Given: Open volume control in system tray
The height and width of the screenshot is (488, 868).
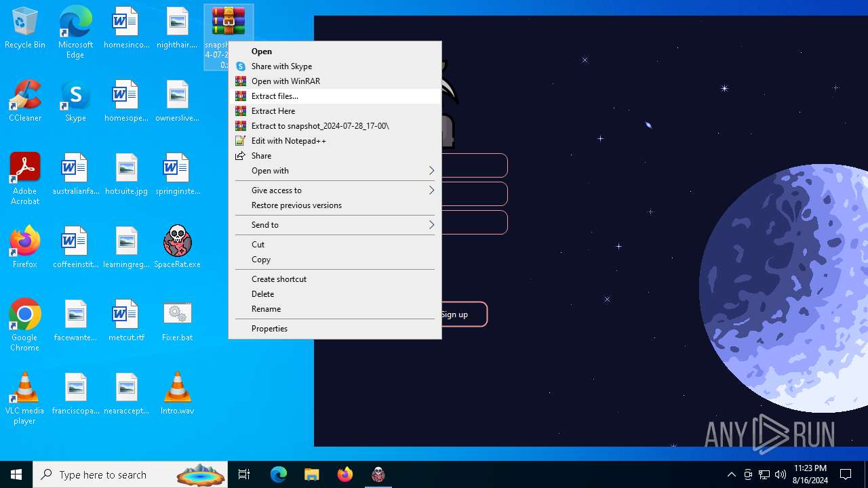Looking at the screenshot, I should pos(781,474).
